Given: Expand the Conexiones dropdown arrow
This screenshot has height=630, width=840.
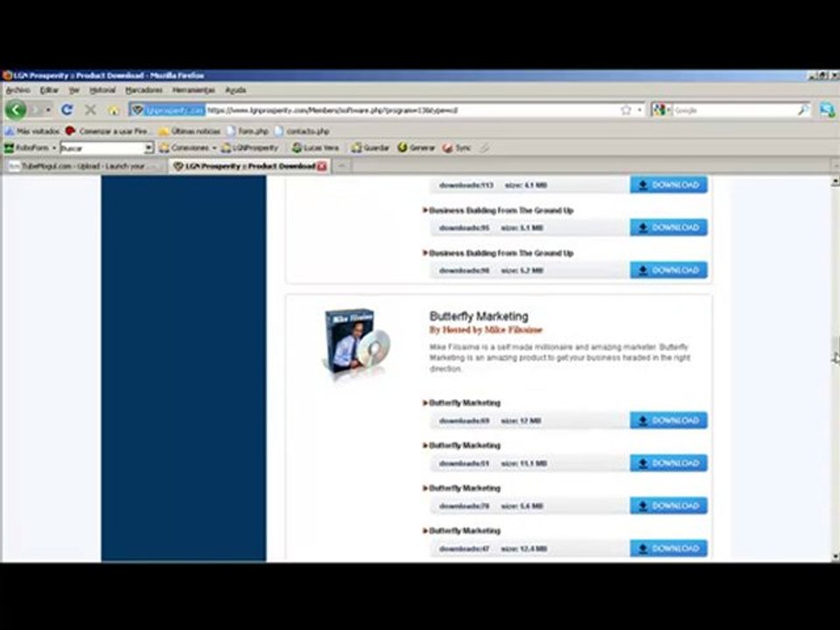Looking at the screenshot, I should 214,148.
